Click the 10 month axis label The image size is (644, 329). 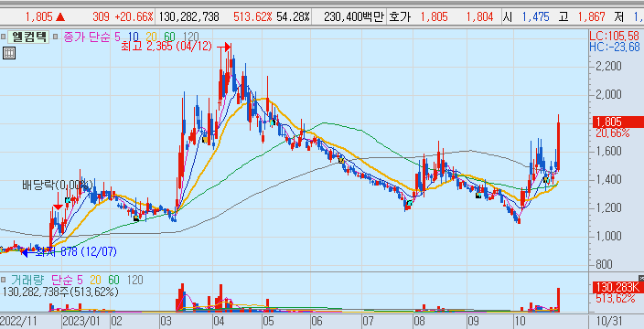(520, 320)
